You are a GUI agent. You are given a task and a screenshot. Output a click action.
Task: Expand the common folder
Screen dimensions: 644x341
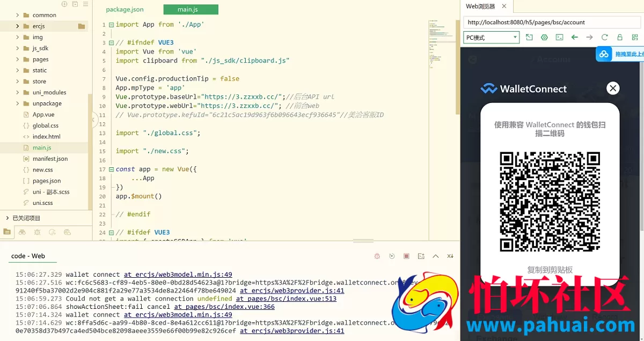[18, 15]
